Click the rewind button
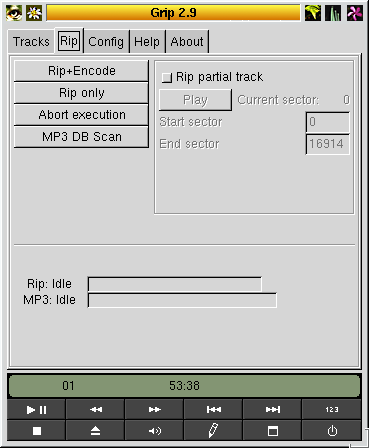Screen dimensions: 369x448 (x=96, y=409)
